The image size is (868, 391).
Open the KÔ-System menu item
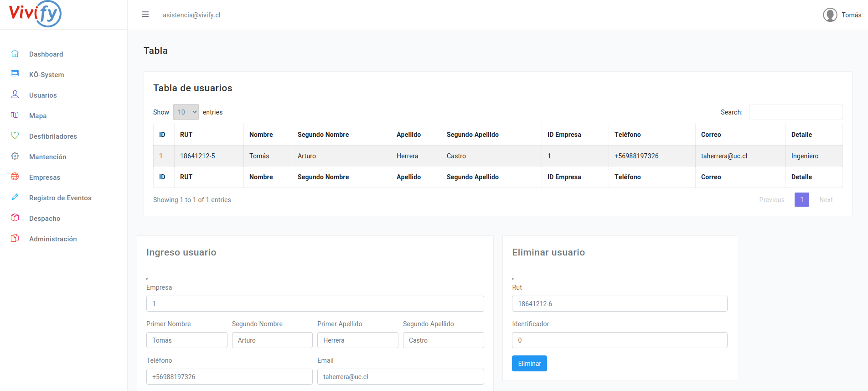(46, 75)
